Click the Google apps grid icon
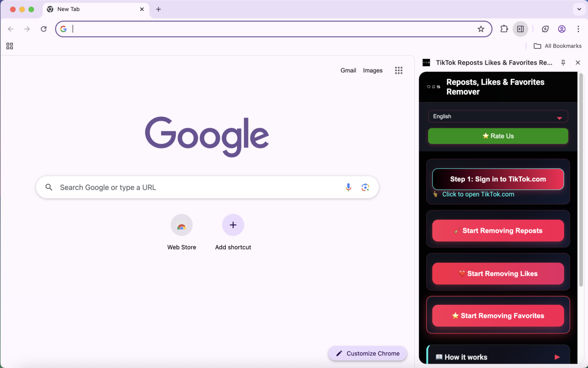This screenshot has height=368, width=588. point(399,70)
